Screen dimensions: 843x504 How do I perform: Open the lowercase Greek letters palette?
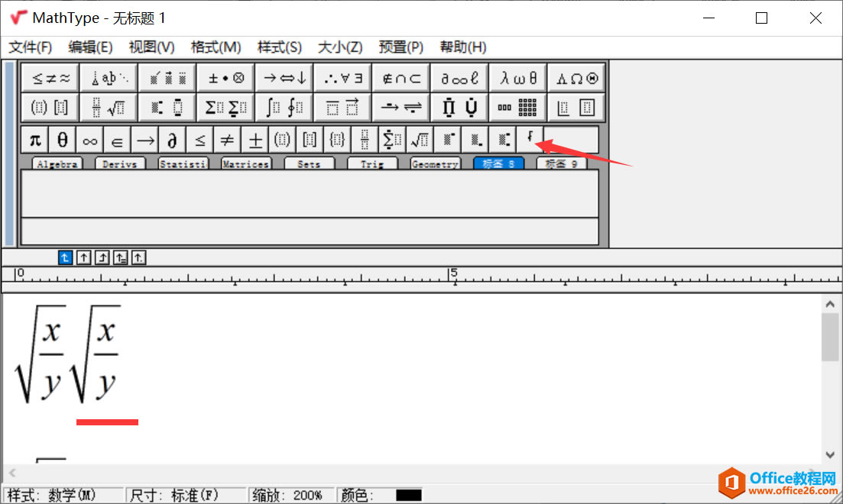coord(517,77)
